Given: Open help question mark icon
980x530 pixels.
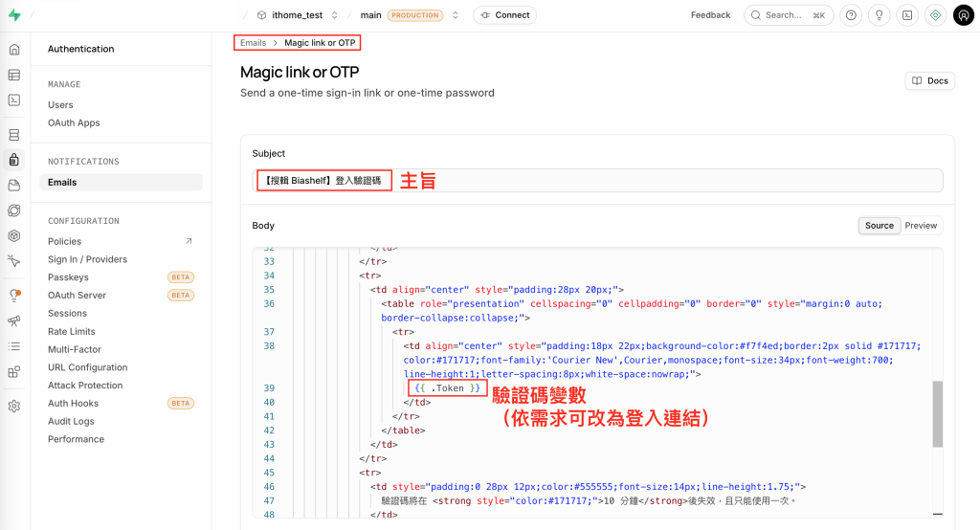Looking at the screenshot, I should pyautogui.click(x=851, y=15).
